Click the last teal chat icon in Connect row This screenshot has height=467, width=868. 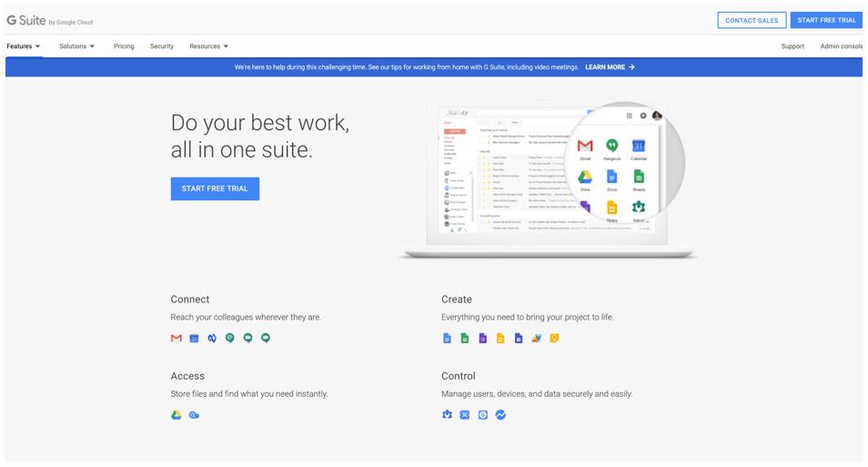(266, 338)
